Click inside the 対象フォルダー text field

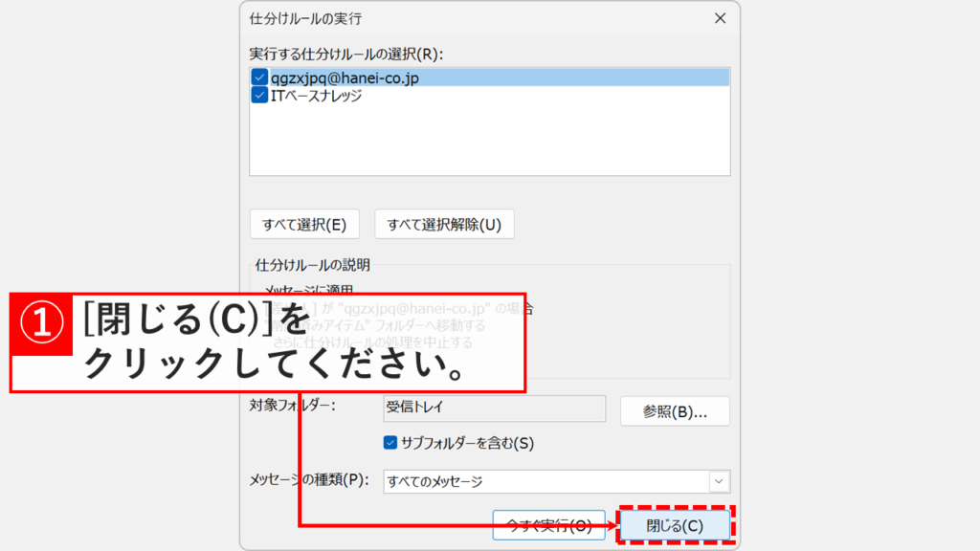[x=494, y=409]
